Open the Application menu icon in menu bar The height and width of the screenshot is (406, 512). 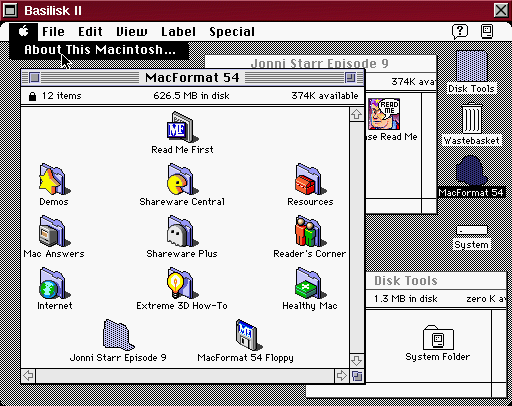487,32
